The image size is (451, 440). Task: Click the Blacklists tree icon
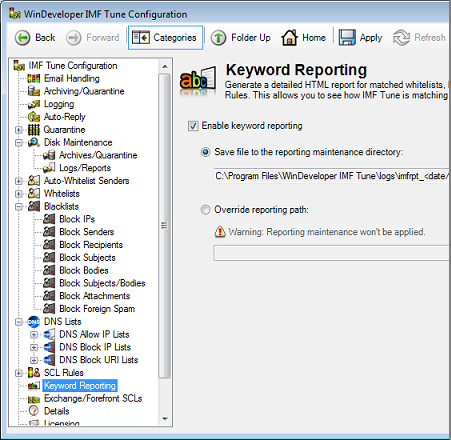pyautogui.click(x=34, y=206)
